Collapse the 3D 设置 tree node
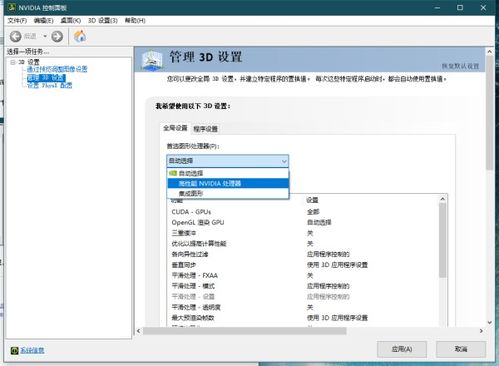The height and width of the screenshot is (366, 499). point(13,62)
